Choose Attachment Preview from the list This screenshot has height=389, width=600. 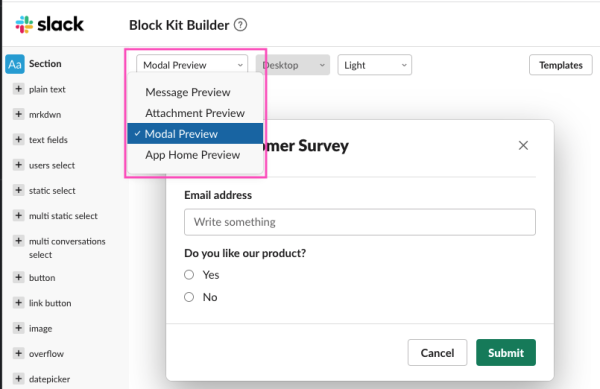pyautogui.click(x=195, y=113)
